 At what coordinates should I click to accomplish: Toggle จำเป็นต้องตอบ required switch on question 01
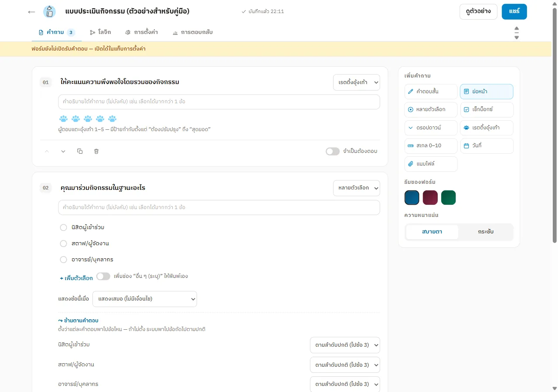click(x=333, y=151)
